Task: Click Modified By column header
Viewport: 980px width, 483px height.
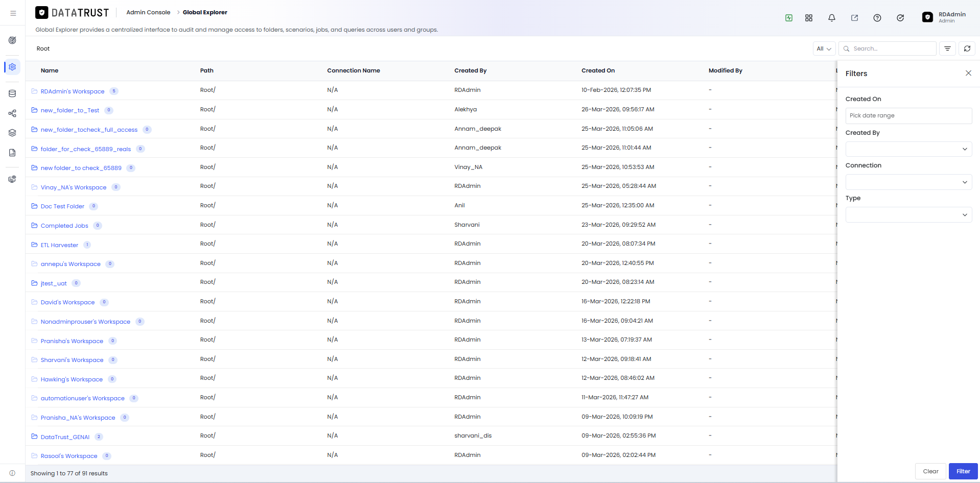Action: (726, 70)
